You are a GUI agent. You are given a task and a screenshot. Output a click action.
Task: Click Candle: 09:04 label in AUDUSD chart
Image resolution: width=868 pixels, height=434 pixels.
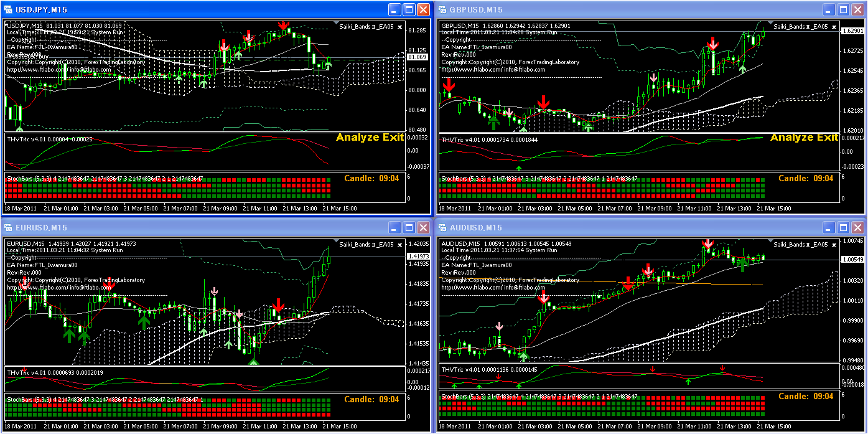click(x=806, y=397)
